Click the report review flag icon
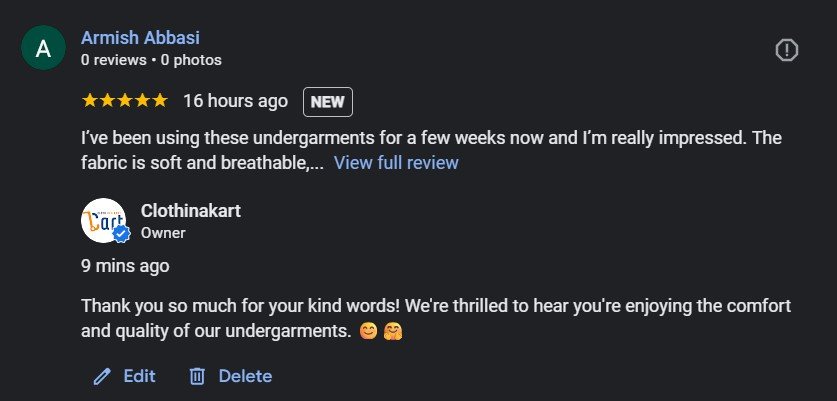The image size is (837, 401). point(787,50)
